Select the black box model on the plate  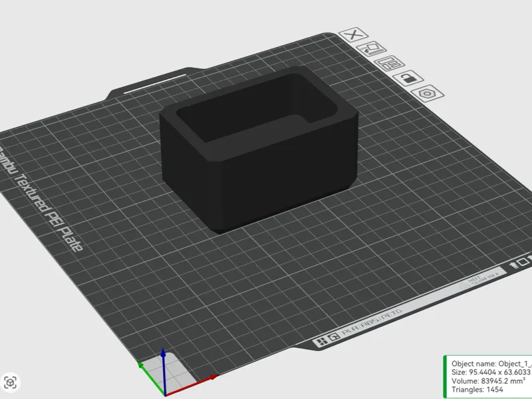pyautogui.click(x=259, y=149)
